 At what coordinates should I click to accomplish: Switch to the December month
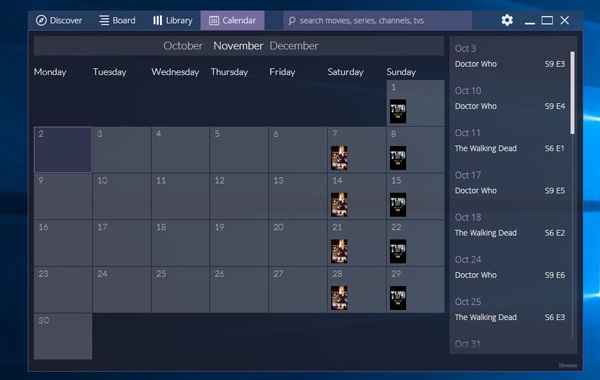tap(293, 46)
